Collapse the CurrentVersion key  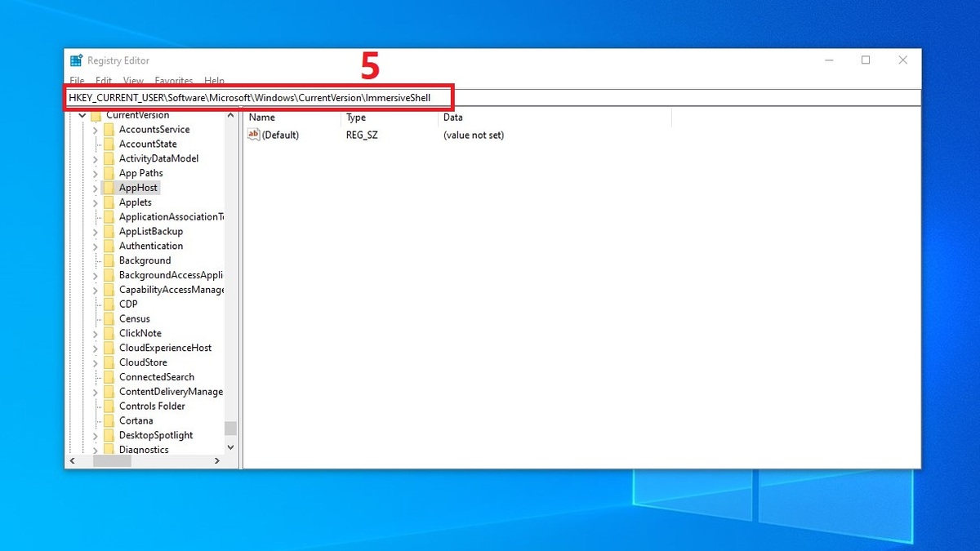[x=82, y=114]
